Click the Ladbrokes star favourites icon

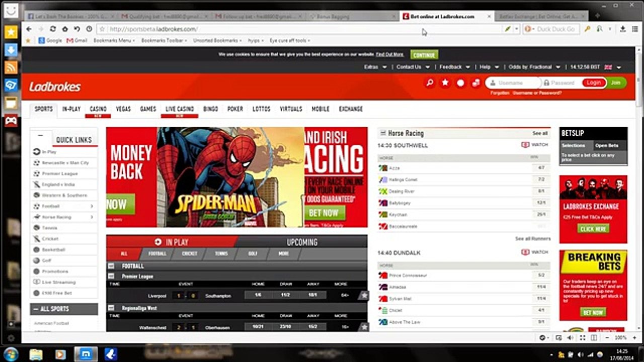coord(445,83)
